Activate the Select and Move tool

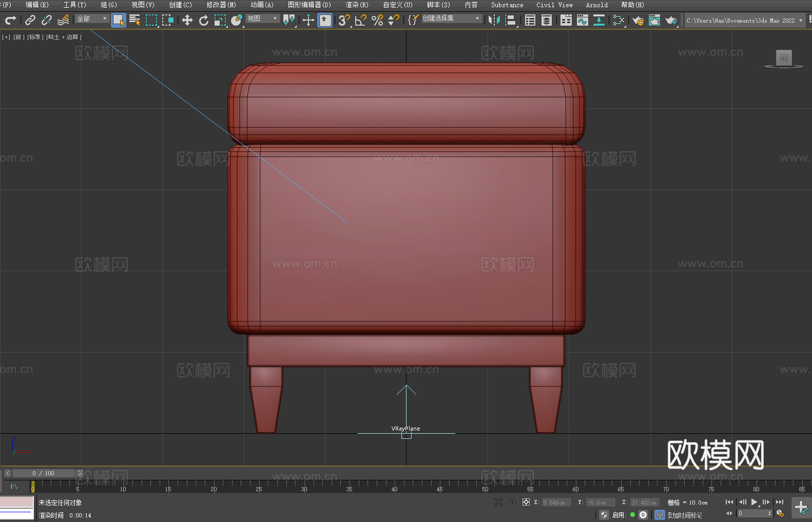[187, 20]
